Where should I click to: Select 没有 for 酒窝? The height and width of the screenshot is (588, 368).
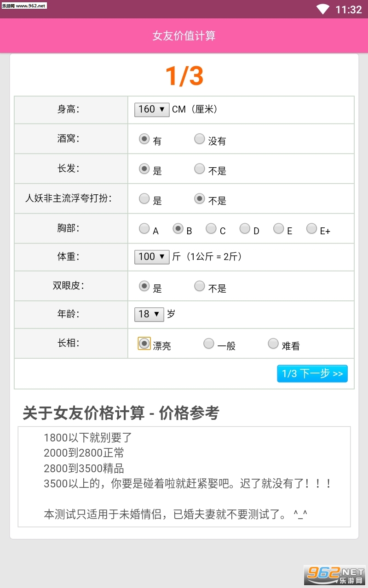click(x=199, y=139)
